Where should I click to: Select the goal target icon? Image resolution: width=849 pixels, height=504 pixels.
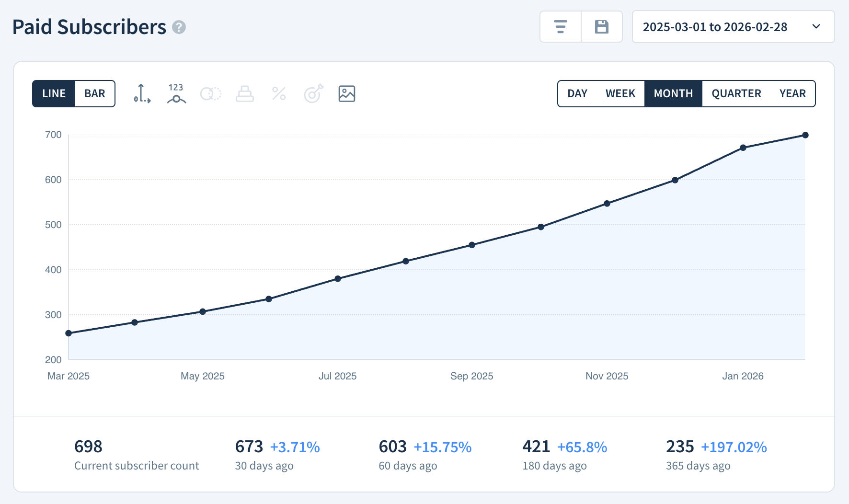pyautogui.click(x=313, y=94)
